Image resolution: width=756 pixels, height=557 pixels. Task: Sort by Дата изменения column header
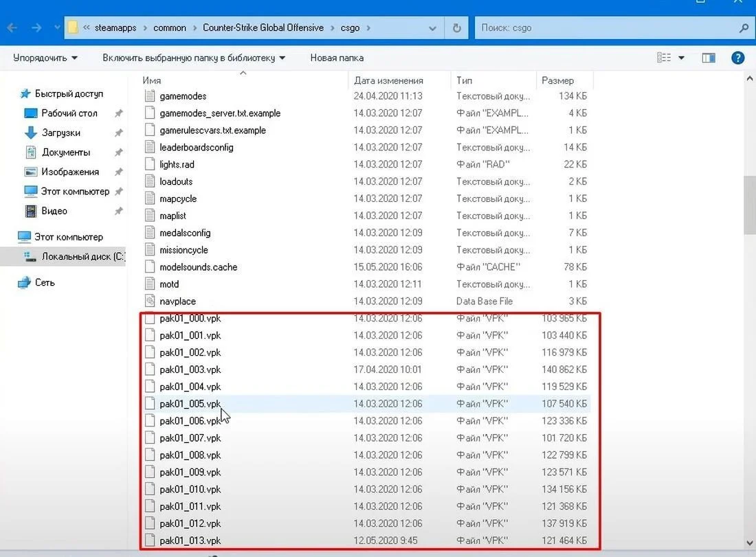click(388, 80)
